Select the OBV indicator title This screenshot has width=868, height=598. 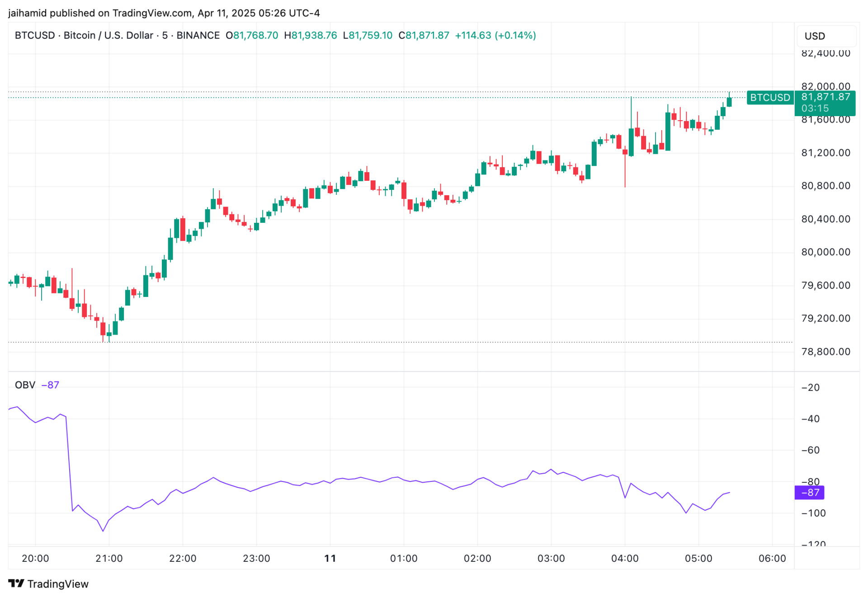[x=25, y=385]
